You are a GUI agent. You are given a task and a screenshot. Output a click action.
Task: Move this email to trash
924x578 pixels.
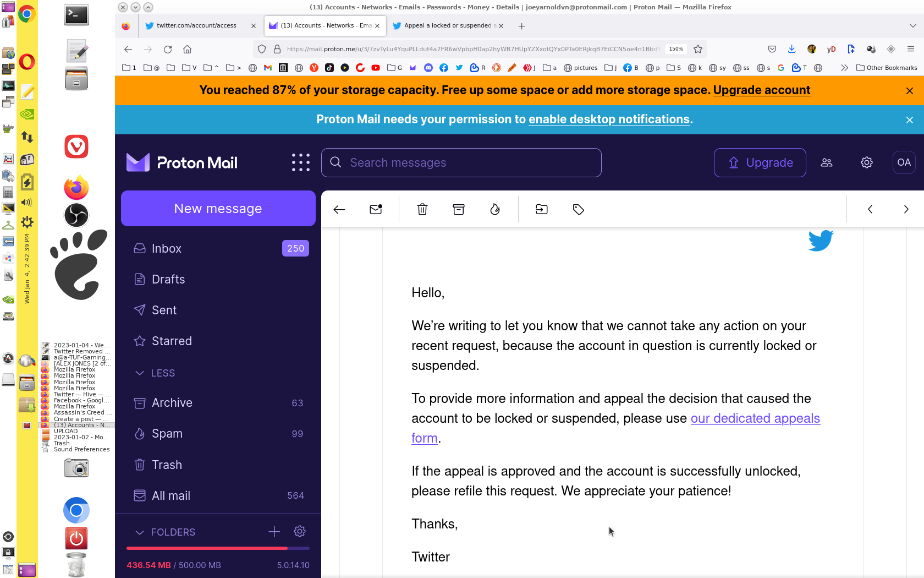pos(422,209)
